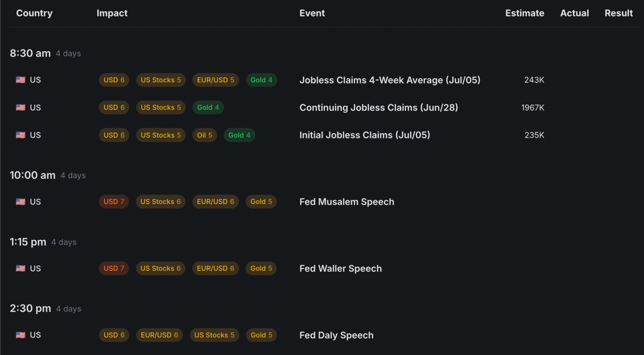Click US flag beside Fed Waller Speech

20,268
